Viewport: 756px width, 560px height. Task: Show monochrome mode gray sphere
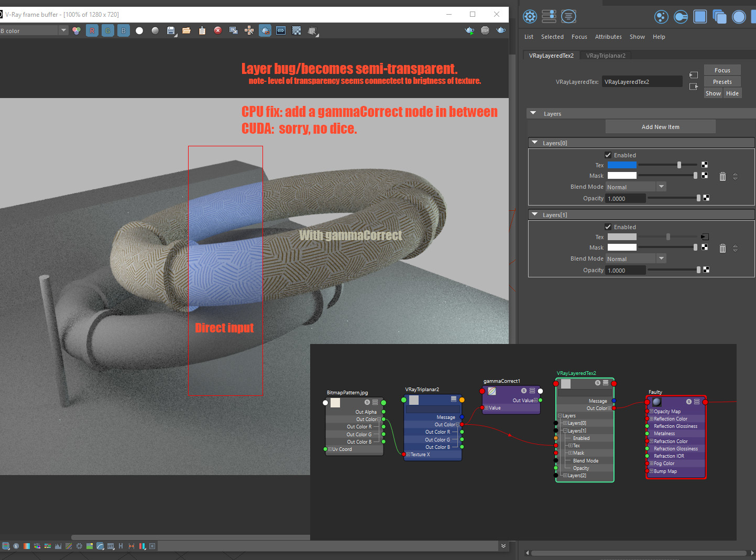pos(155,31)
